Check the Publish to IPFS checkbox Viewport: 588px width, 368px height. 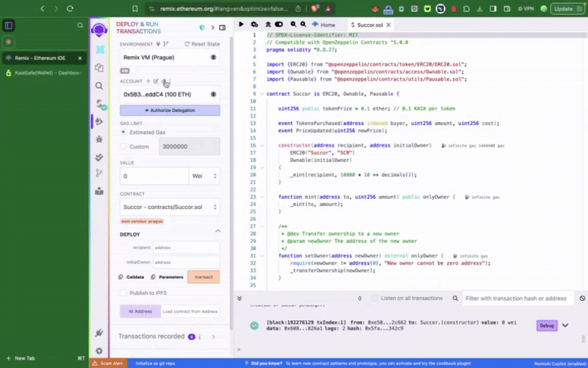click(x=123, y=293)
